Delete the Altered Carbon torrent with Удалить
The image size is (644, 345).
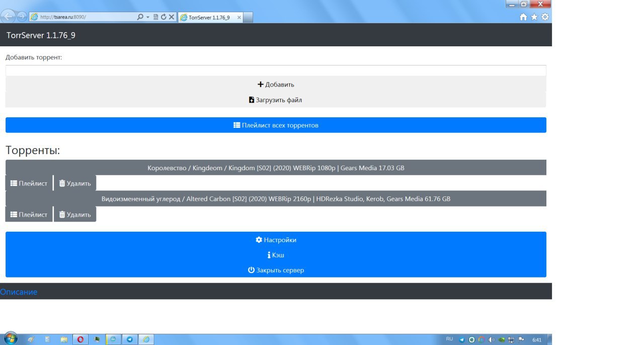coord(75,214)
